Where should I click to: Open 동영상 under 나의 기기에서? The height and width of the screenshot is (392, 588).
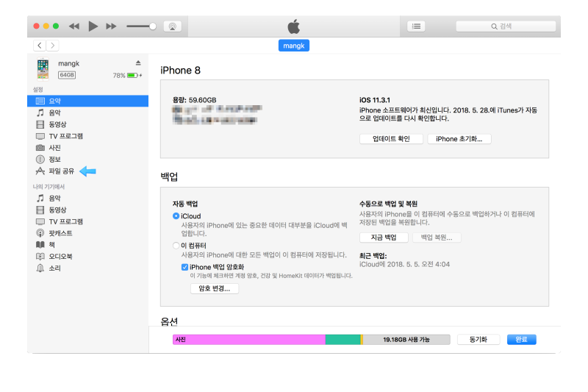click(87, 210)
